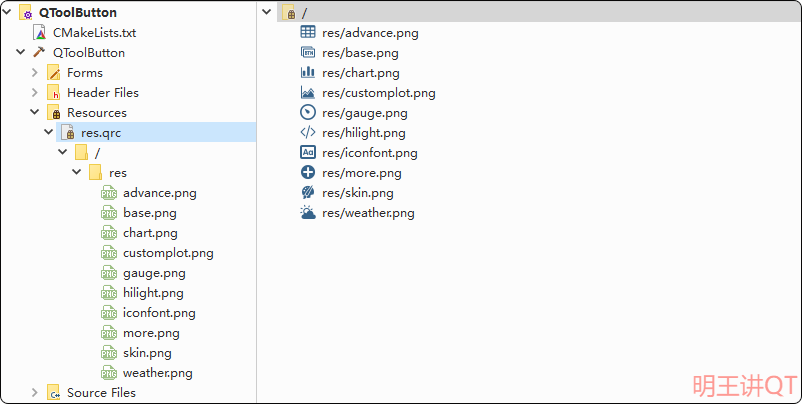Click the cloud sun thumbnail of res/weather.png

(x=308, y=212)
